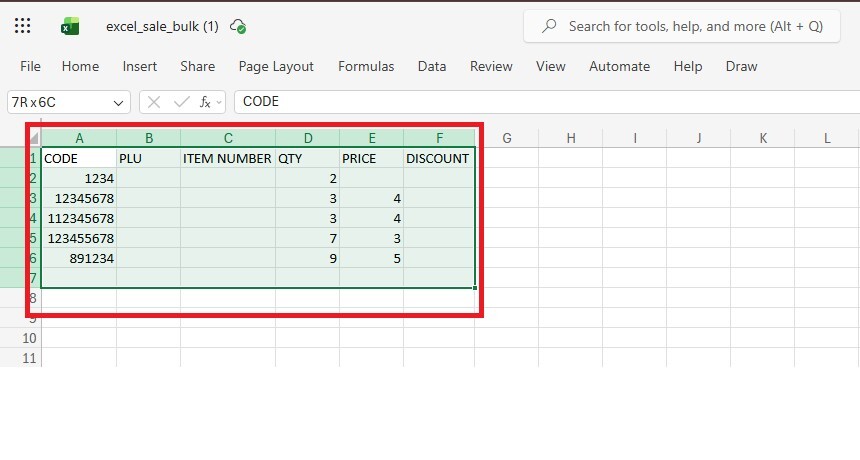Click the Name Box showing 7R x 6C
This screenshot has height=460, width=860.
point(69,102)
